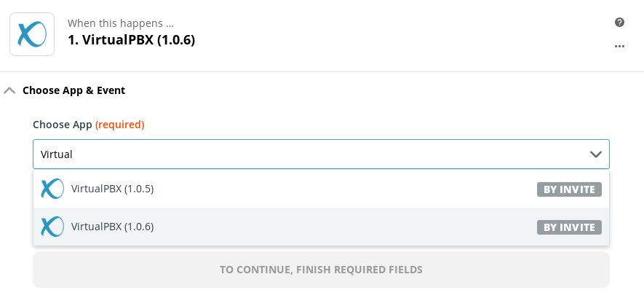Click the BY INVITE badge for version 1.0.6

pyautogui.click(x=569, y=227)
